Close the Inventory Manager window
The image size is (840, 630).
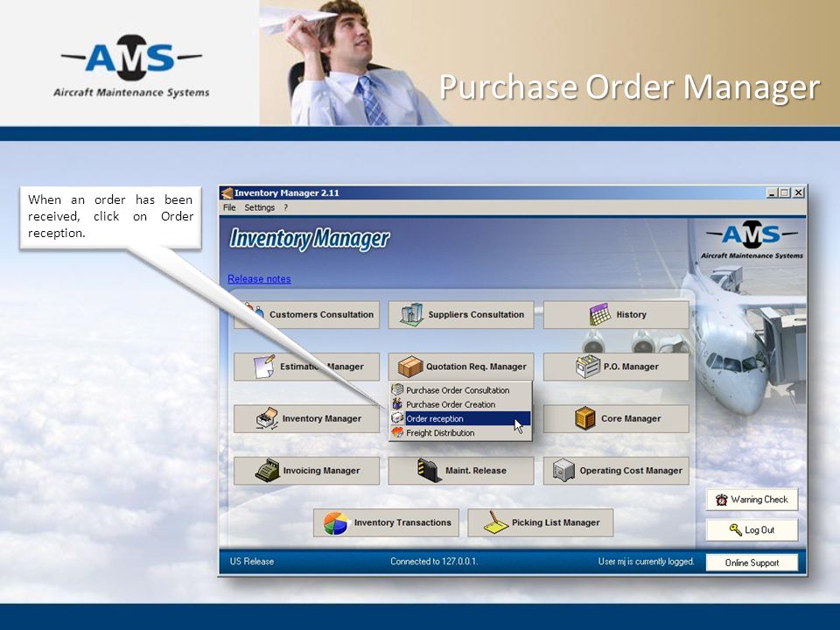coord(798,192)
